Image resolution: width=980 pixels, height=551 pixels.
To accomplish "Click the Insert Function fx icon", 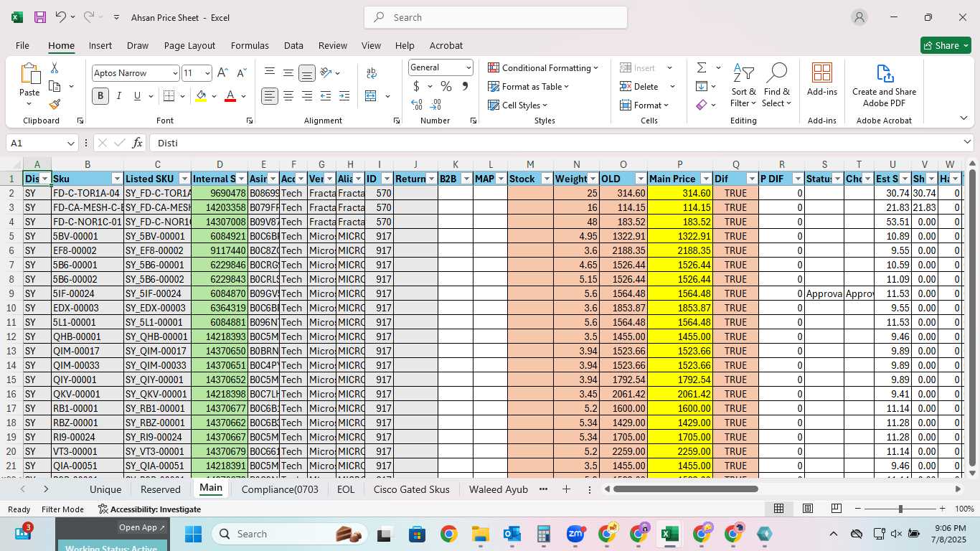I will 138,143.
